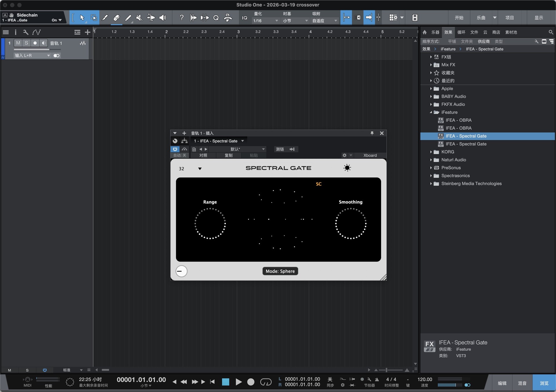
Task: Select the Arrow tool in the toolbar
Action: coord(82,17)
